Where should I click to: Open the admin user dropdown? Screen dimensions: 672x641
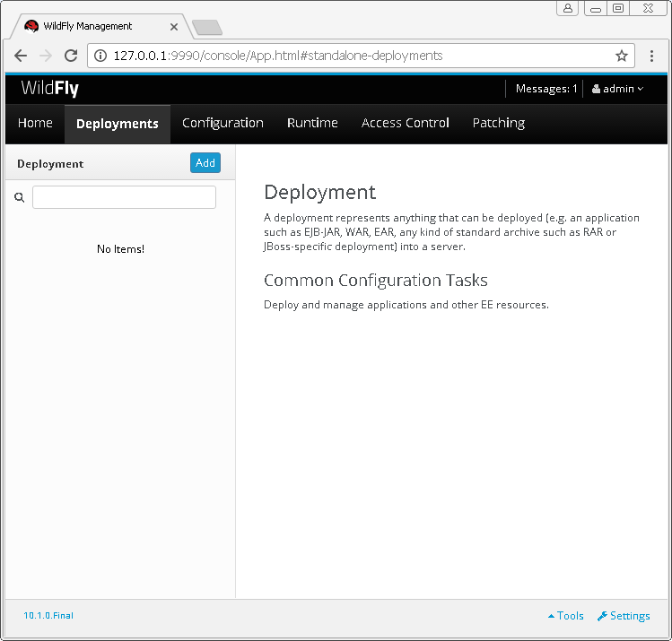617,89
